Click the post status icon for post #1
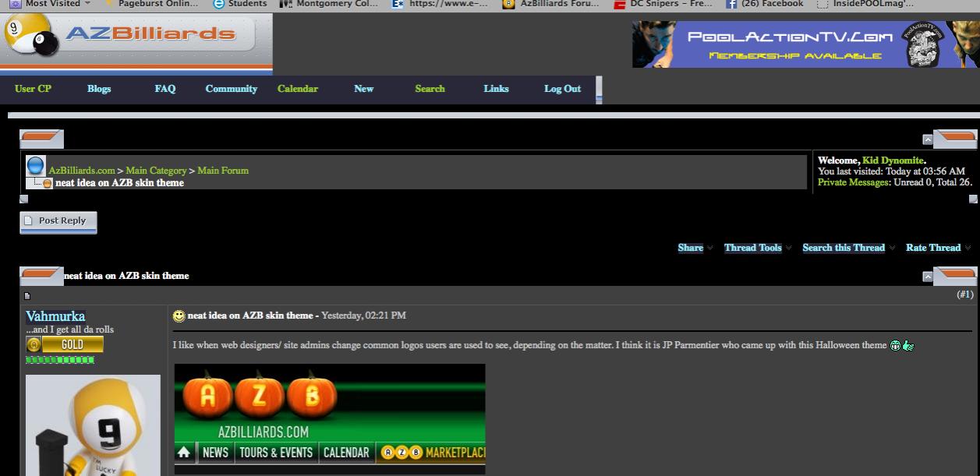This screenshot has height=476, width=980. [x=27, y=296]
